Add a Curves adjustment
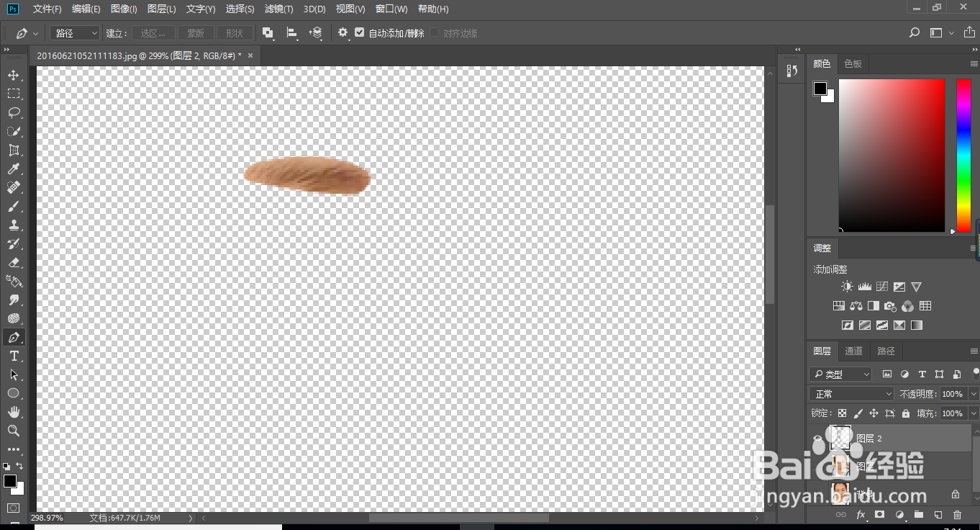980x530 pixels. click(x=881, y=287)
